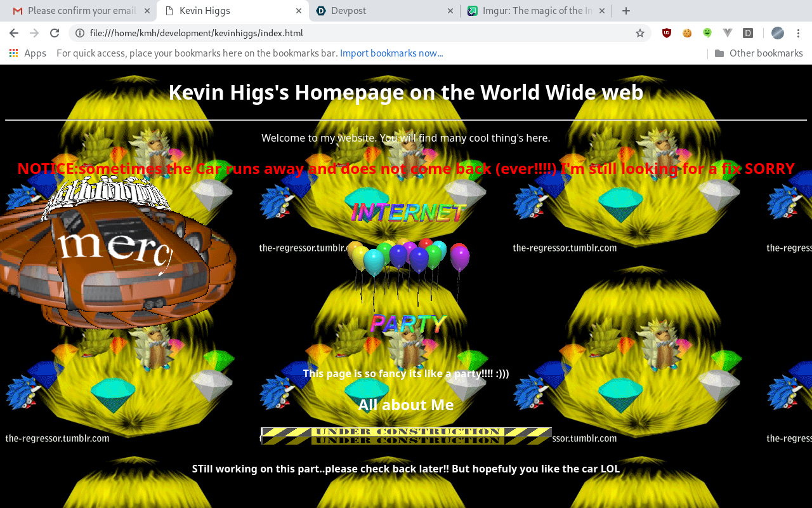Select the Kevin Higgs tab
This screenshot has height=508, width=812.
(233, 11)
